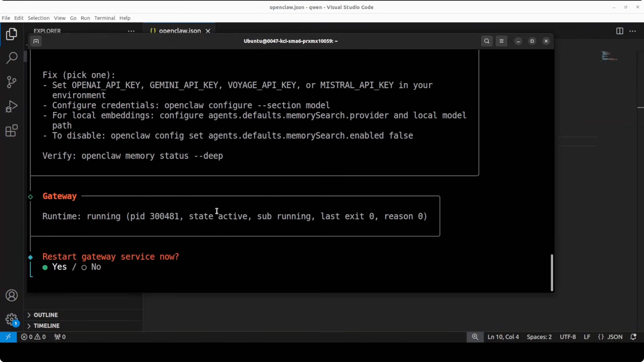Split the editor right

pos(619,31)
